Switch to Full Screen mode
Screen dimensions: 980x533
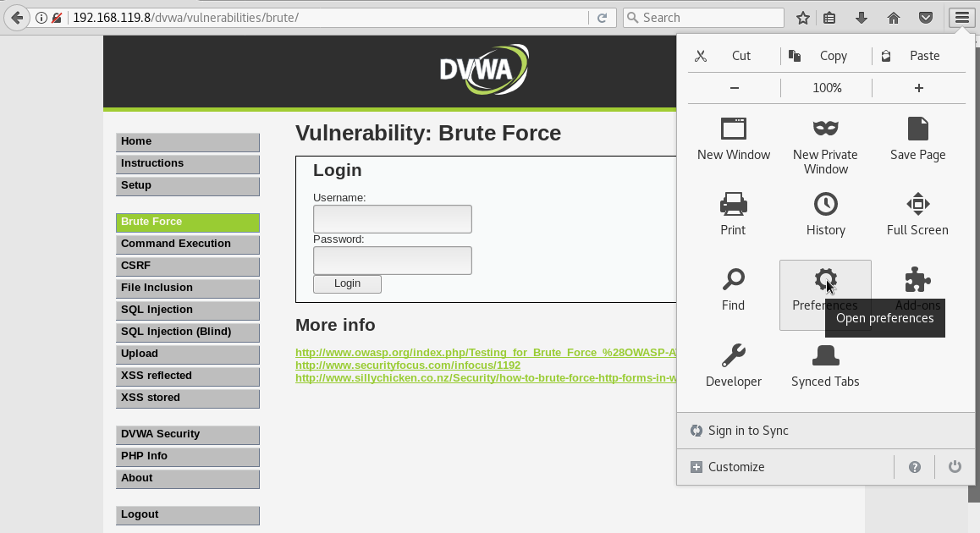917,214
